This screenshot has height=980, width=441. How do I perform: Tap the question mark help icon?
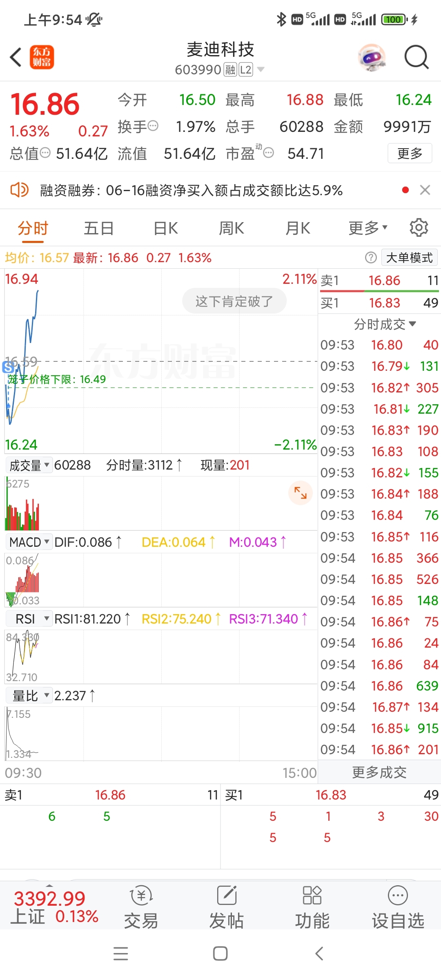point(371,258)
